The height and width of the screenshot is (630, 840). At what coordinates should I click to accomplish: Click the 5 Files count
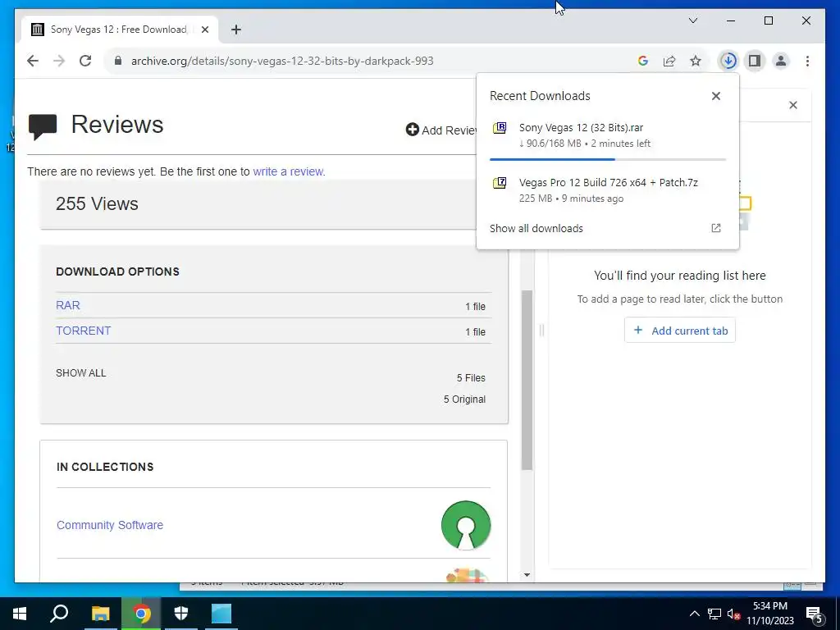[x=471, y=378]
